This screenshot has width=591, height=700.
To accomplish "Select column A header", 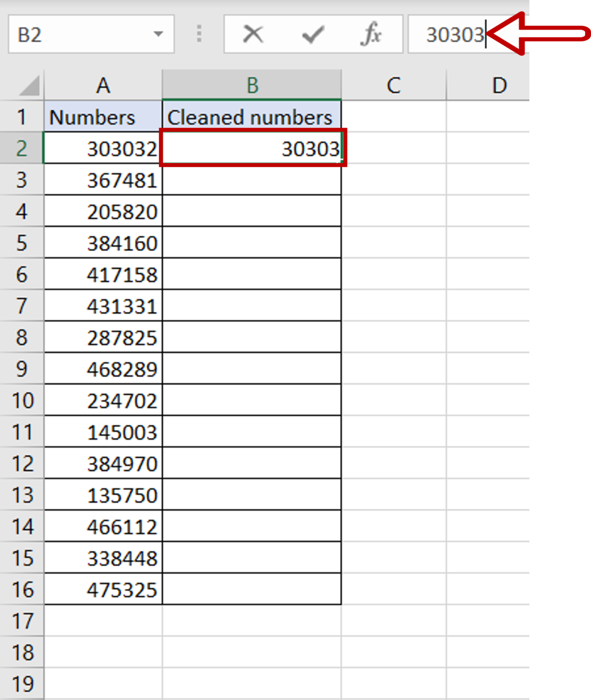I will point(103,85).
